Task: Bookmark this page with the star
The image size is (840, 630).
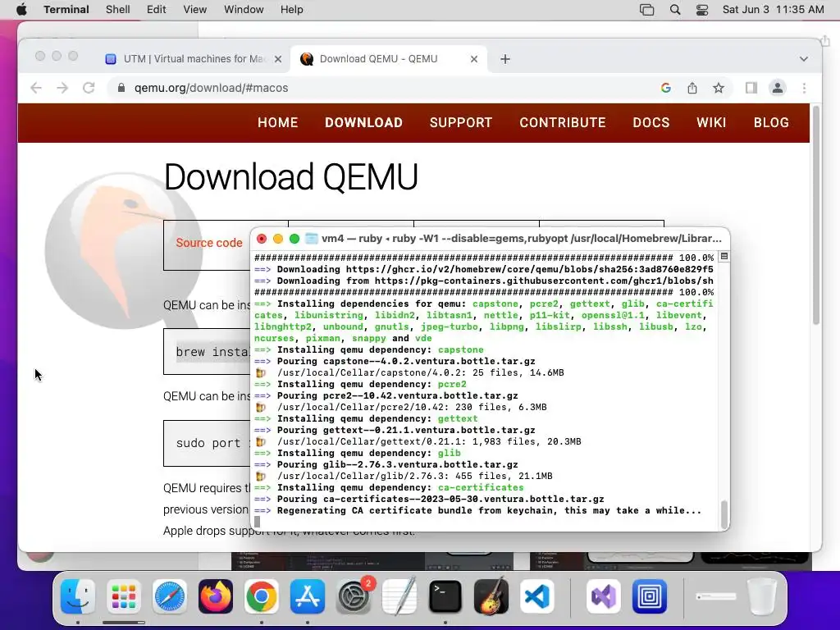Action: point(719,88)
